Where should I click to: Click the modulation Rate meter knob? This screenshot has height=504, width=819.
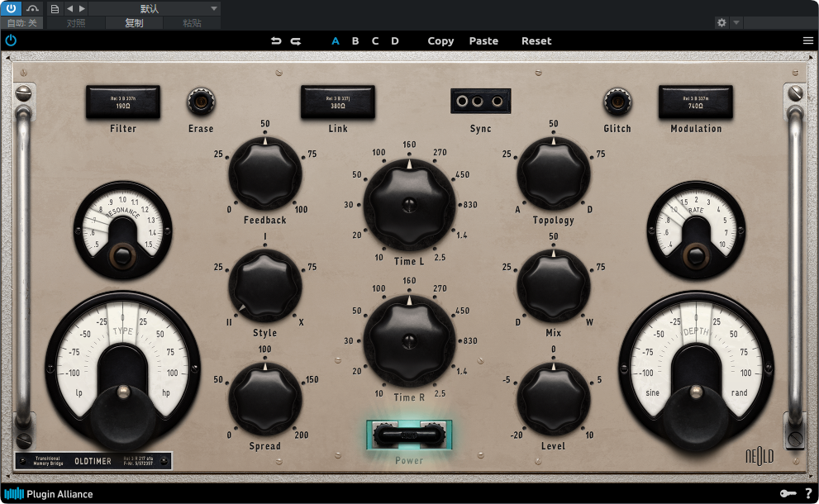click(696, 254)
